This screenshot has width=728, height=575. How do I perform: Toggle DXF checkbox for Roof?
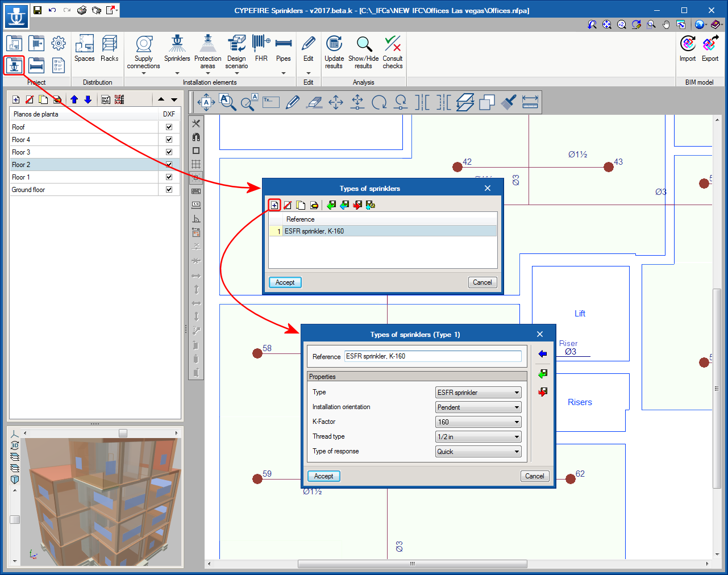tap(169, 127)
